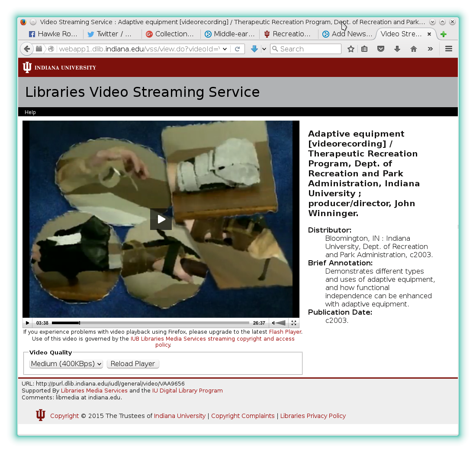Click the browser back arrow button
Viewport: 476px width, 453px height.
coord(27,49)
